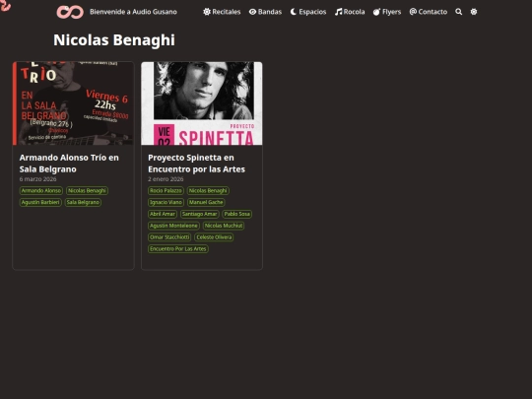Select Nicolas Benaghi tag on Spinetta card

pyautogui.click(x=208, y=191)
